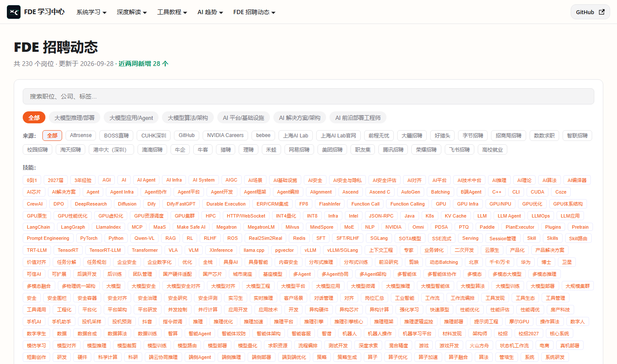Switch to 大模型推理/部署 category tab
This screenshot has width=617, height=364.
click(75, 118)
